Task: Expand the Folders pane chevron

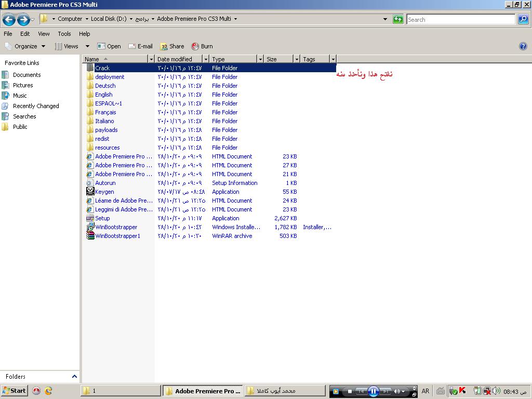Action: point(74,376)
